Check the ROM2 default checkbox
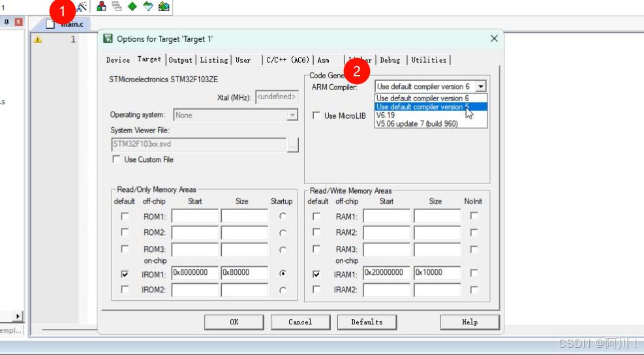Viewport: 644px width, 355px height. point(125,232)
